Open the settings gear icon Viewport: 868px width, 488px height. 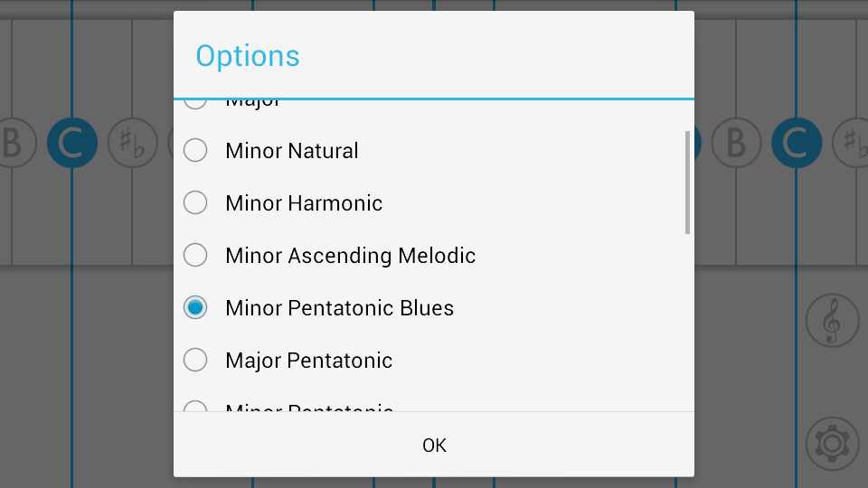pyautogui.click(x=832, y=443)
